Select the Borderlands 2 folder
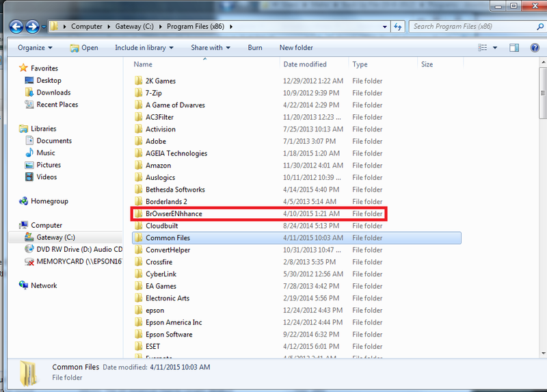This screenshot has height=392, width=547. click(x=297, y=202)
